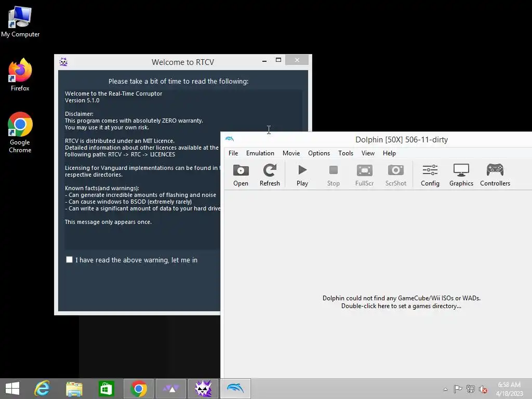Switch to RTCV in the taskbar
This screenshot has width=532, height=399.
[203, 389]
